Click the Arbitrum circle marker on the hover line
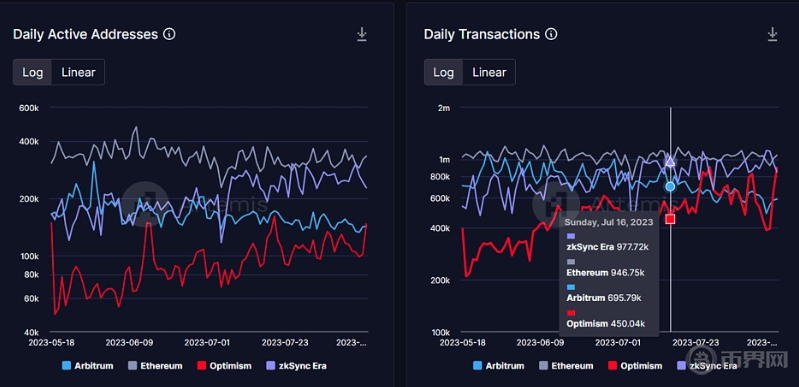 670,187
